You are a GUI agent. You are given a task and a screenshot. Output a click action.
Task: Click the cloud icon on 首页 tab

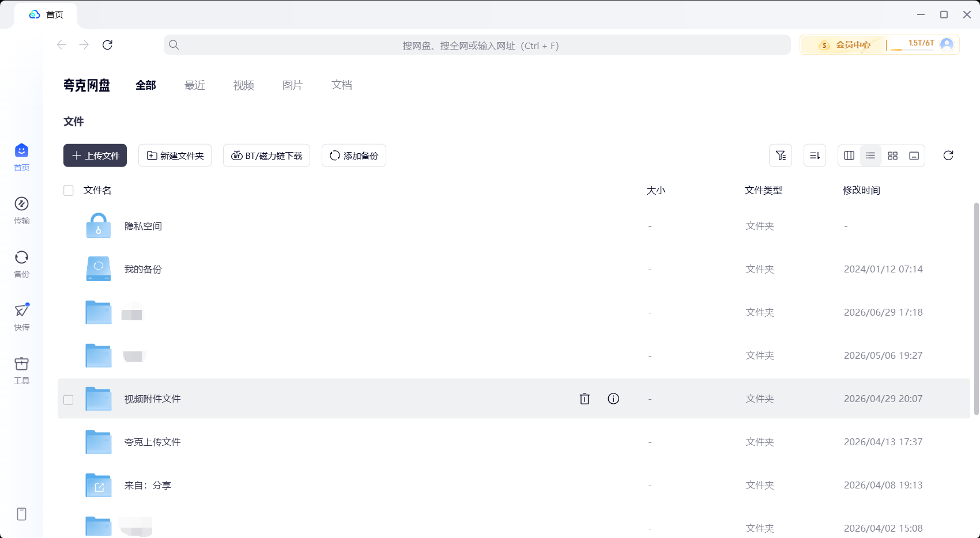coord(35,14)
